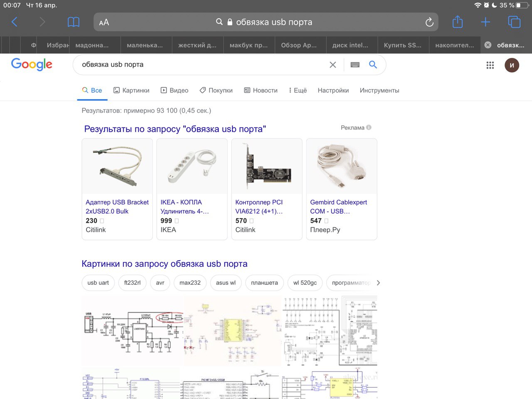This screenshot has width=532, height=399.
Task: Open Адаптер USB Bracket product link
Action: [x=117, y=207]
